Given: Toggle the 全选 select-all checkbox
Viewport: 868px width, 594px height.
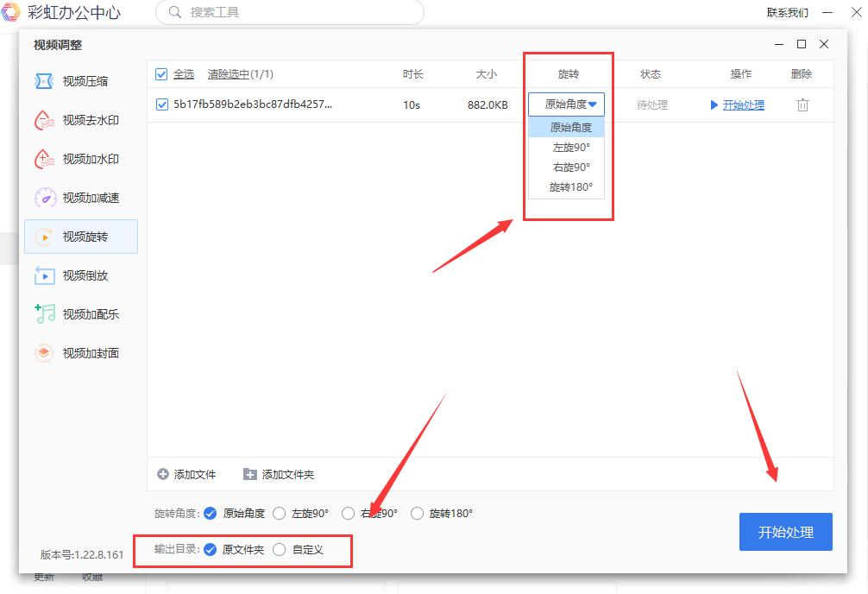Looking at the screenshot, I should click(161, 73).
